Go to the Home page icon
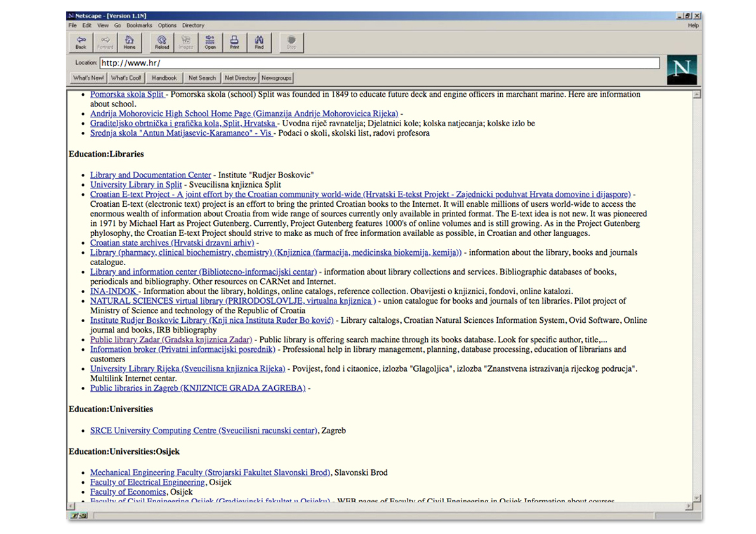This screenshot has height=534, width=756. (x=129, y=42)
